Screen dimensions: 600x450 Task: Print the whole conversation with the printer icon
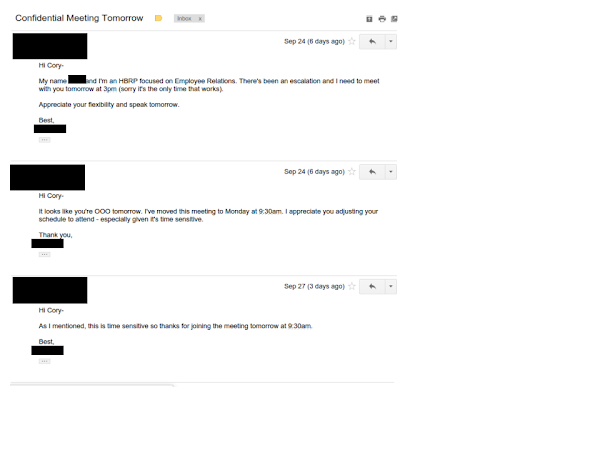382,19
